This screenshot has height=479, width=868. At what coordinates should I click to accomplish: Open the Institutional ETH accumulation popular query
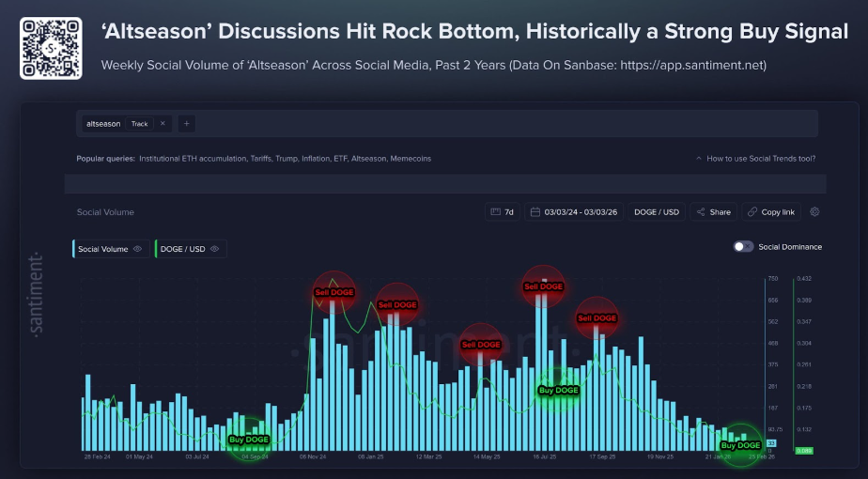(x=193, y=159)
